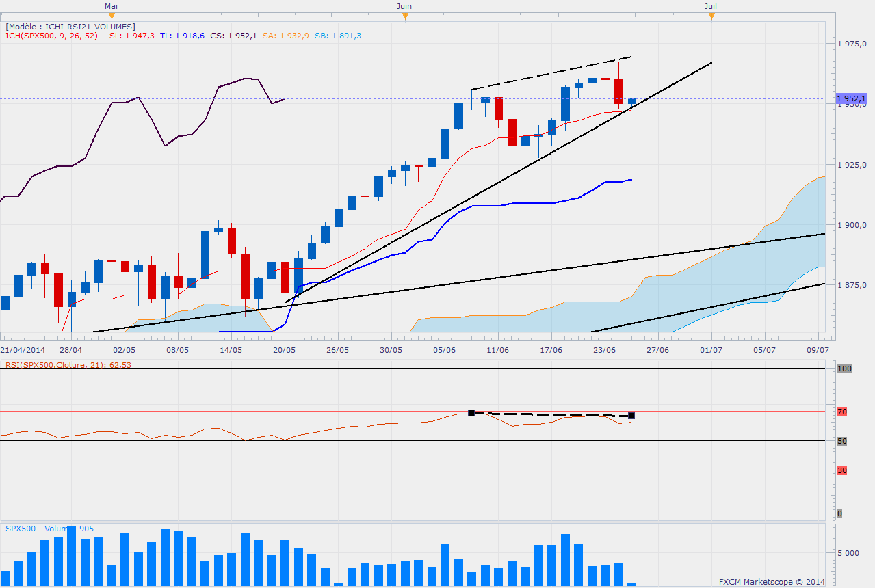Viewport: 875px width, 588px height.
Task: Click the red 30 RSI level badge
Action: (x=842, y=470)
